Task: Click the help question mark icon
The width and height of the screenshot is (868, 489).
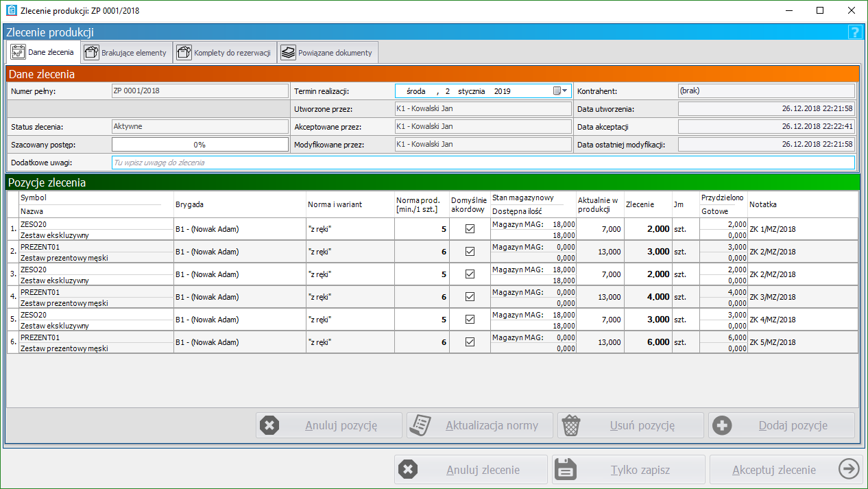Action: click(x=854, y=32)
